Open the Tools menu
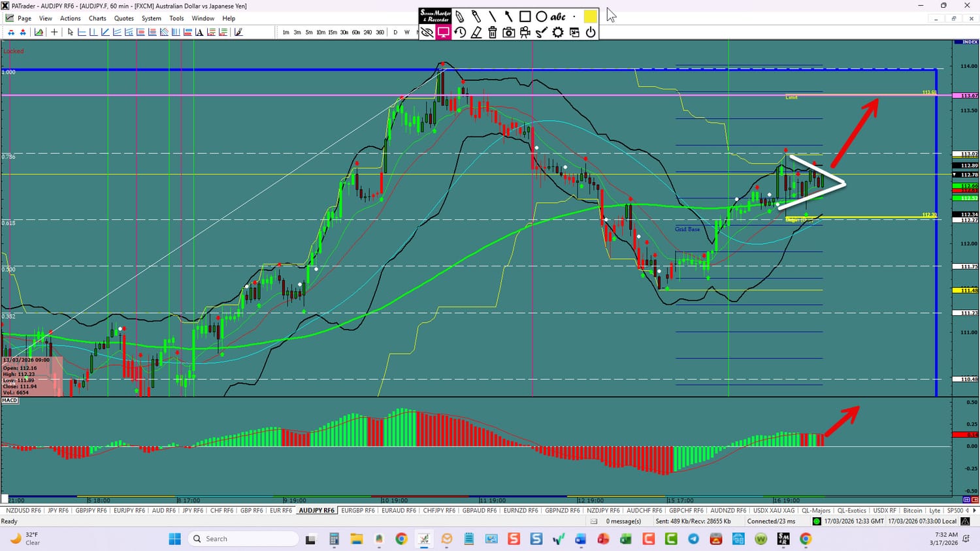980x551 pixels. (176, 18)
